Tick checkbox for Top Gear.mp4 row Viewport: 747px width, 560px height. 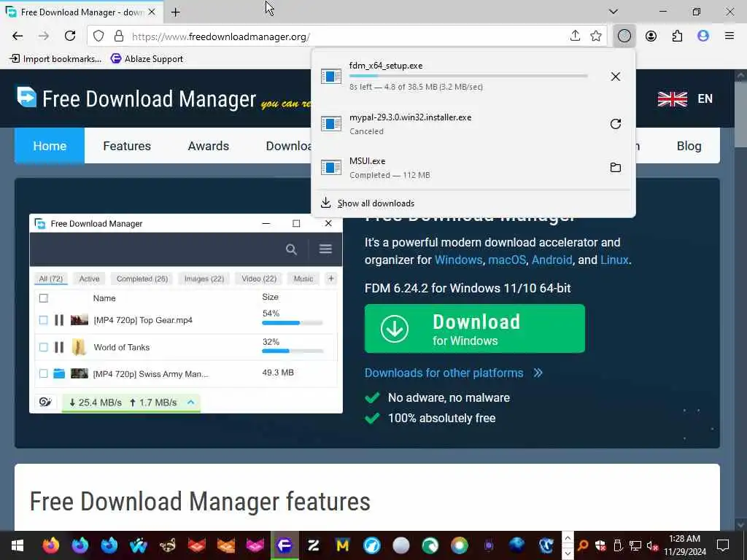(x=43, y=320)
